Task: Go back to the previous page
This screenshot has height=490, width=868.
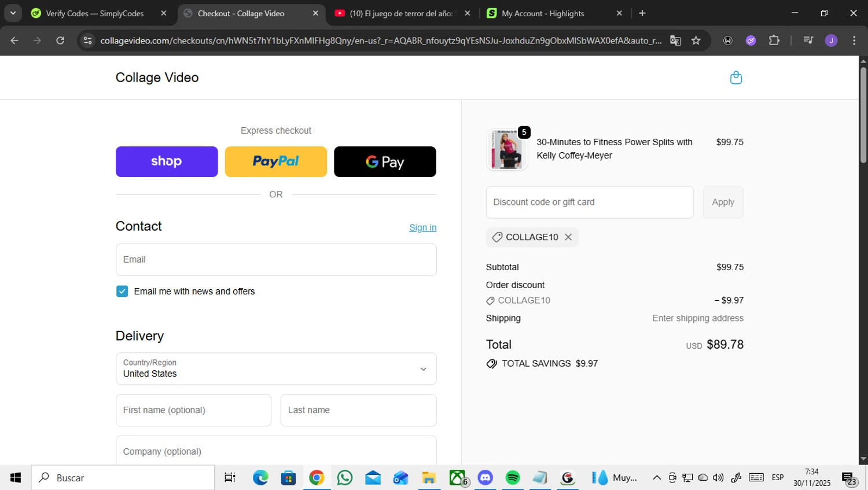Action: pos(14,40)
